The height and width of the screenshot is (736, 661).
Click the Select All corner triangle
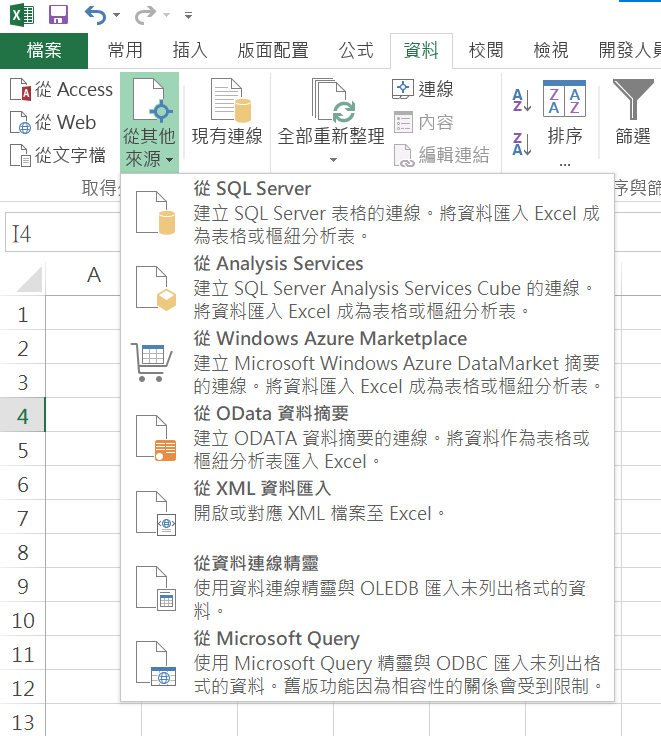click(x=29, y=279)
